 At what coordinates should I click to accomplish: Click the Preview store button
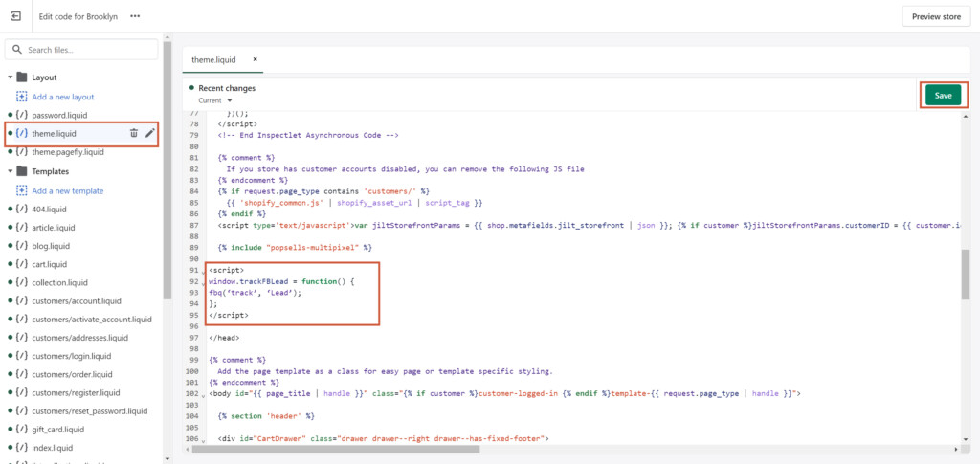coord(936,17)
